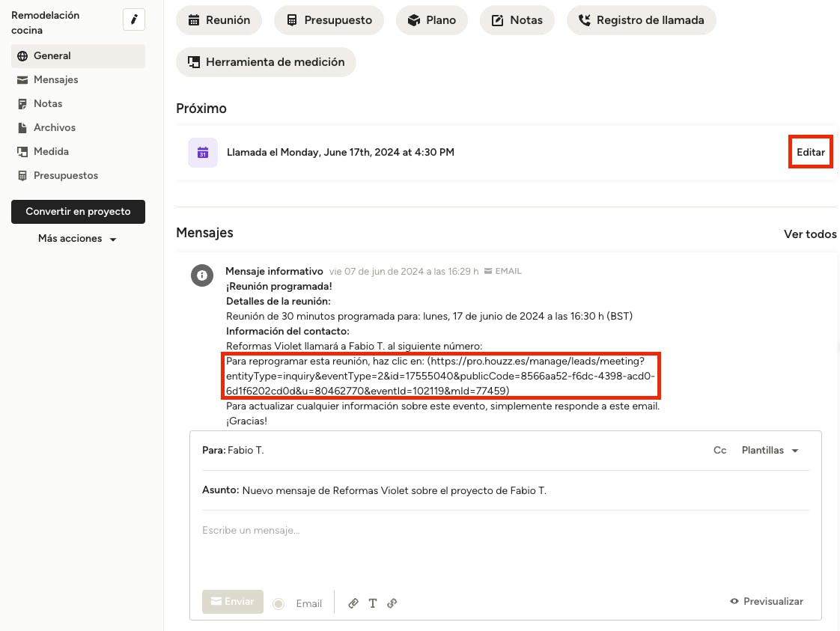
Task: Expand the Plantillas dropdown
Action: coord(770,451)
